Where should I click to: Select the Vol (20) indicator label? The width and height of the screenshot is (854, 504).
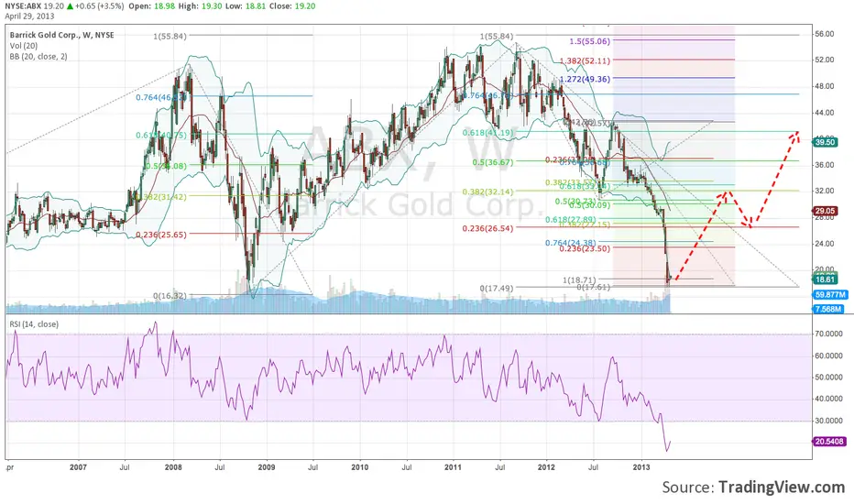(24, 46)
